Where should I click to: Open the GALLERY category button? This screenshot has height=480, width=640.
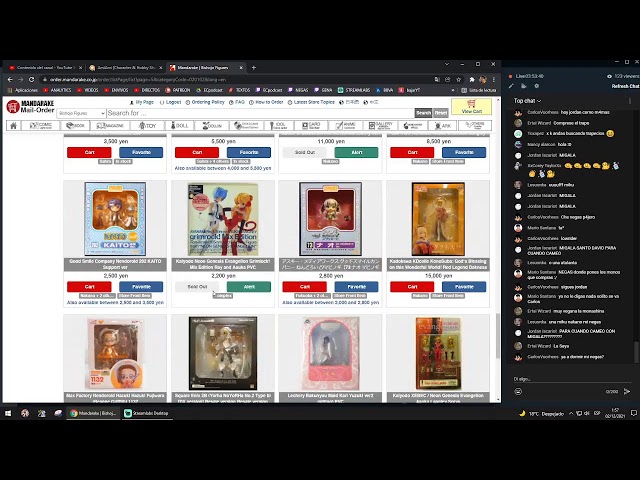380,126
